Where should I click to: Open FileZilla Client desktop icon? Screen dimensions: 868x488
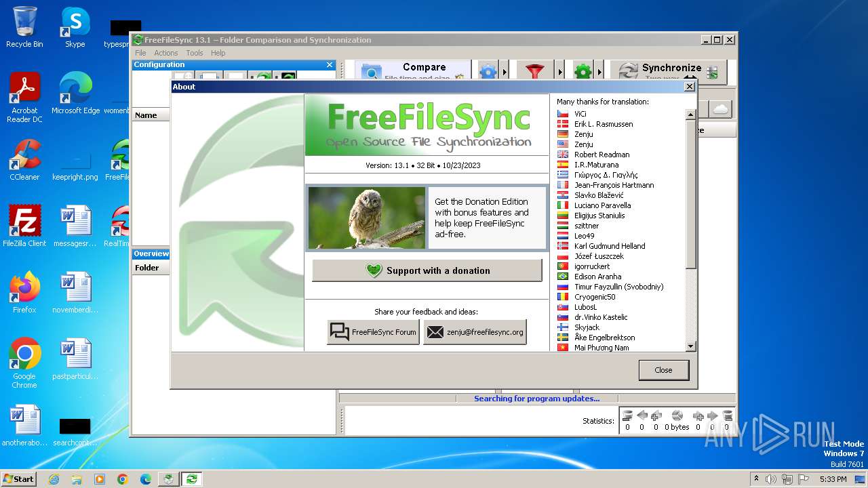24,226
